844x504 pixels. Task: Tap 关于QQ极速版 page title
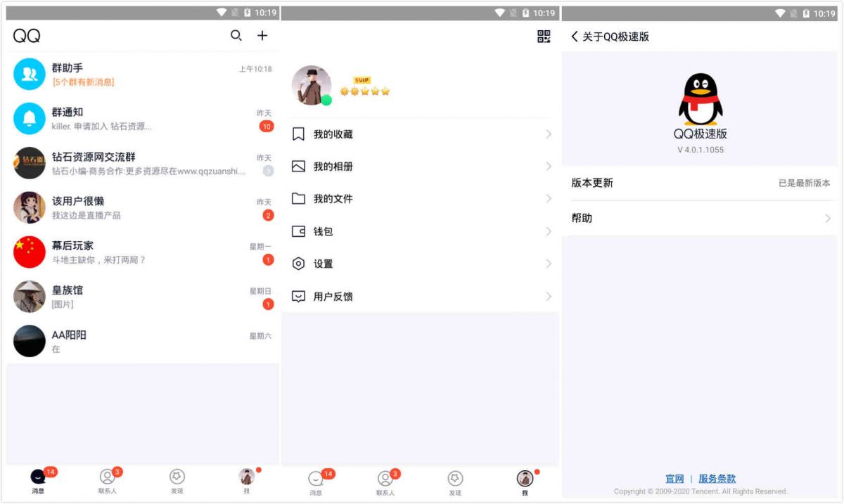pos(615,37)
